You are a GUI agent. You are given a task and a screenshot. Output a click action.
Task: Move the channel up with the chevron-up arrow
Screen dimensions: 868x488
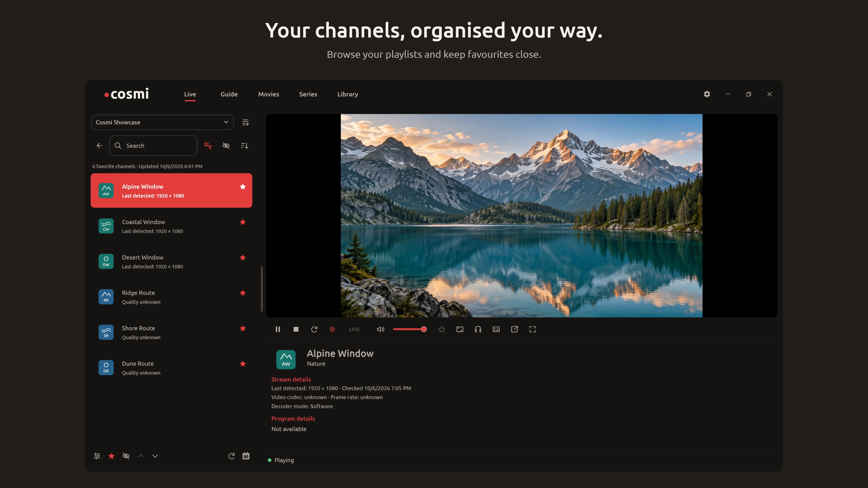(141, 456)
